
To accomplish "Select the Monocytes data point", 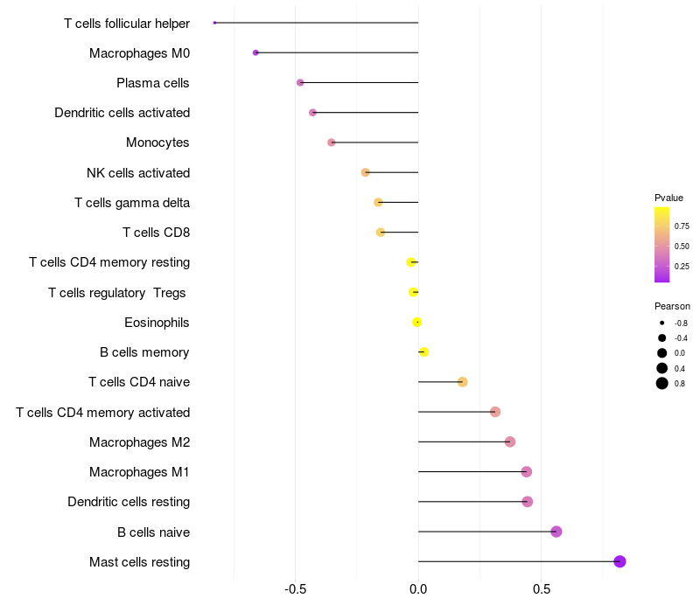I will tap(331, 143).
